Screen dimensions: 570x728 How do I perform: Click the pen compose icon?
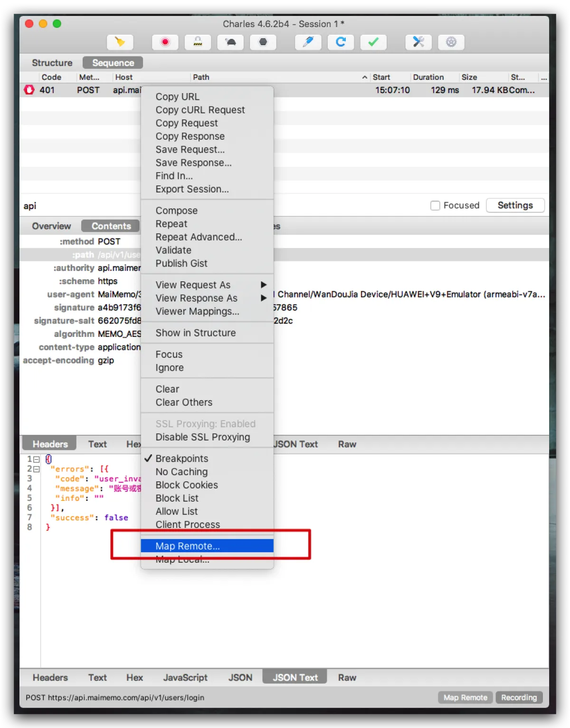pyautogui.click(x=308, y=42)
